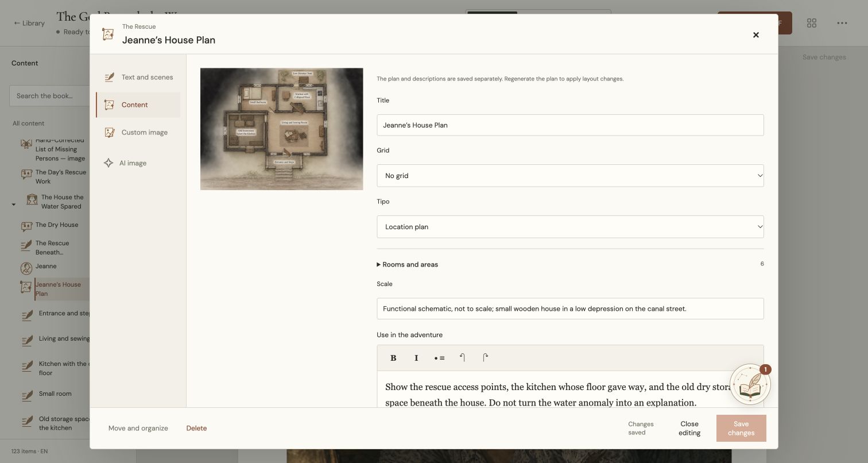
Task: Go back to Library
Action: (29, 23)
